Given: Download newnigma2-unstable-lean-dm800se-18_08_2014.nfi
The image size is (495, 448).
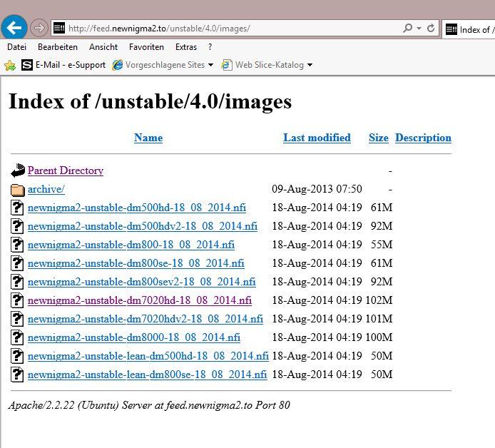Looking at the screenshot, I should coord(147,375).
